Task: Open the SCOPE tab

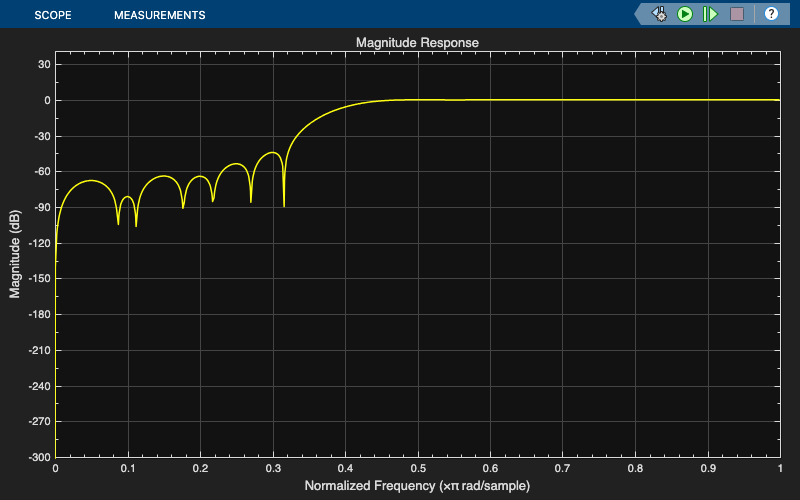Action: [53, 15]
